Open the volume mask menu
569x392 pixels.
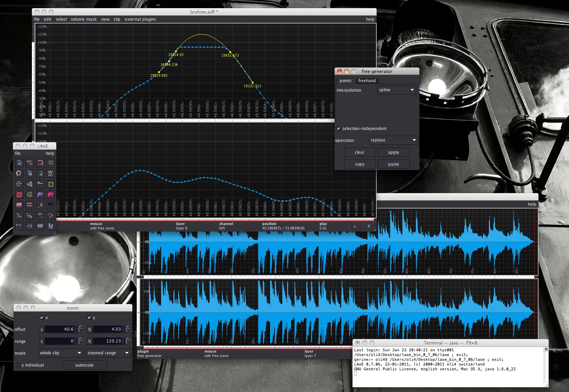(x=83, y=19)
